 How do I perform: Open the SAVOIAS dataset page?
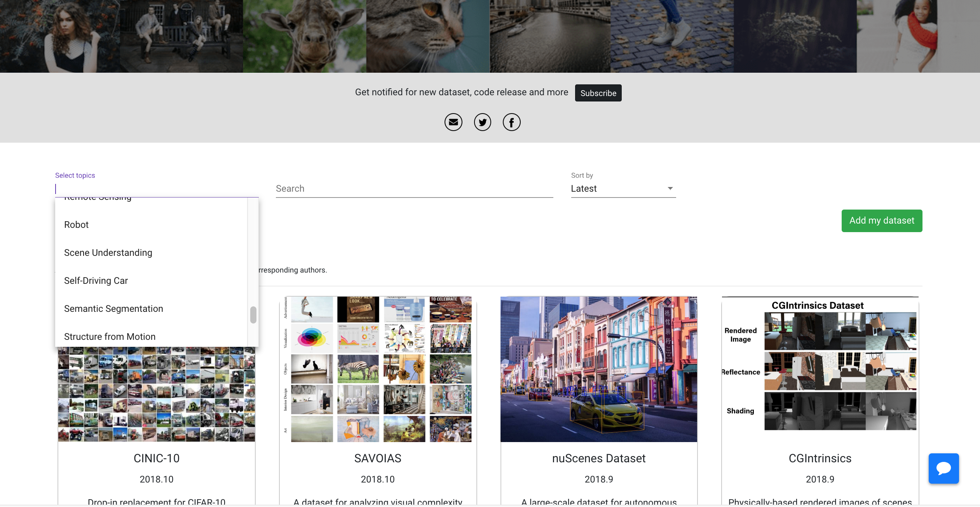[377, 458]
